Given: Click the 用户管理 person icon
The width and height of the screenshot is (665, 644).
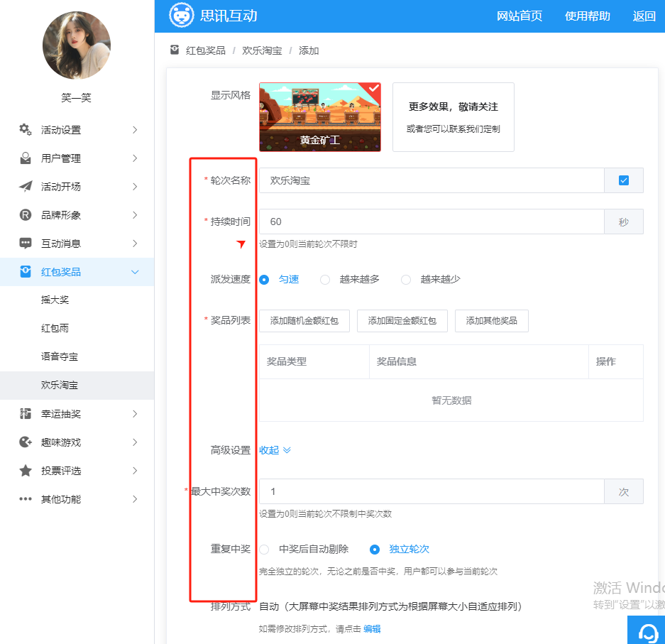Looking at the screenshot, I should 26,158.
